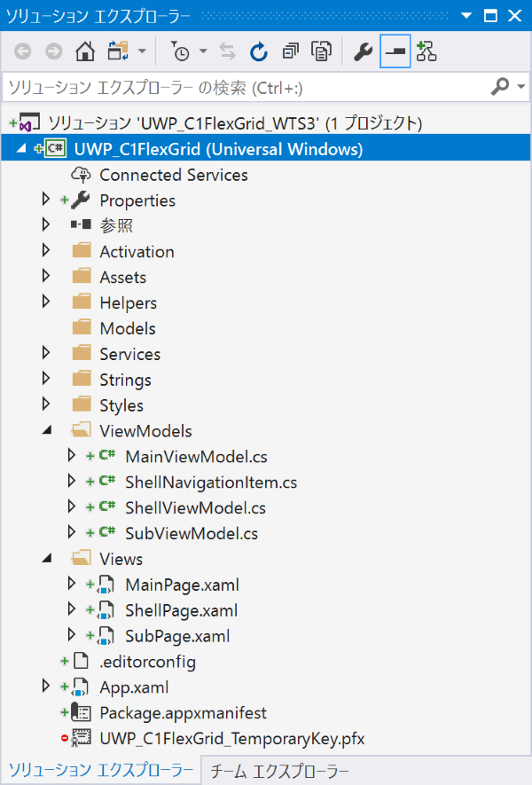Screen dimensions: 532x785
Task: Select .editorconfig file
Action: click(147, 662)
